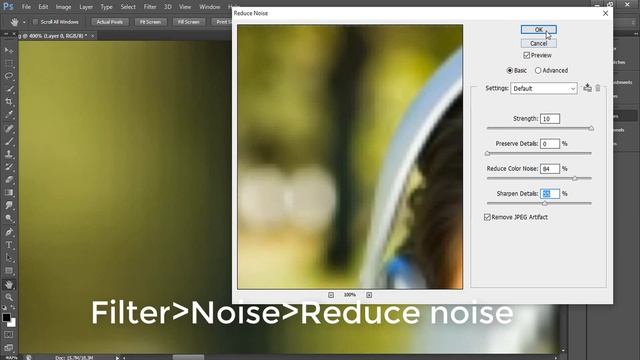Viewport: 640px width, 360px height.
Task: Click the Fit Screen button
Action: (151, 22)
